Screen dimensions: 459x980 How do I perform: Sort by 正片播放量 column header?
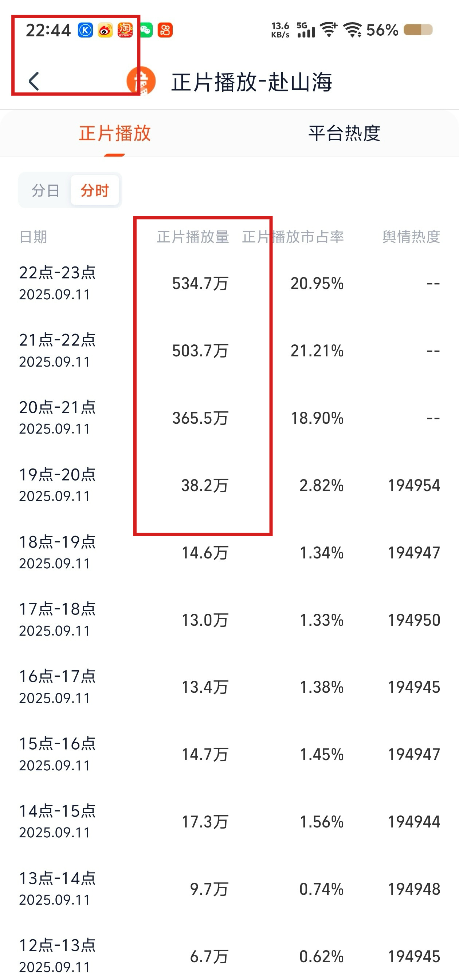[x=193, y=237]
